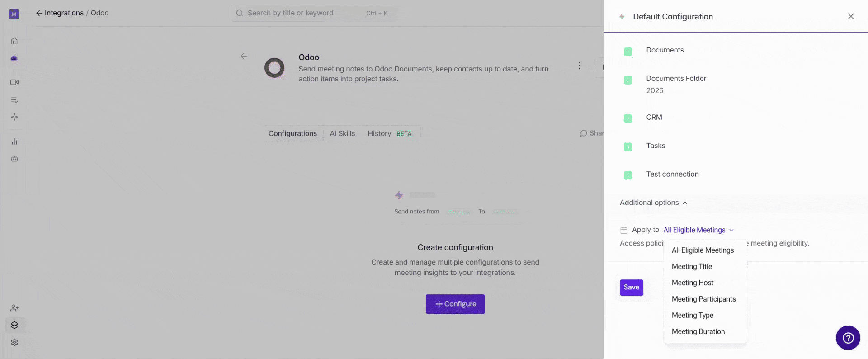Open the integrations layers icon
The height and width of the screenshot is (359, 868).
point(14,325)
